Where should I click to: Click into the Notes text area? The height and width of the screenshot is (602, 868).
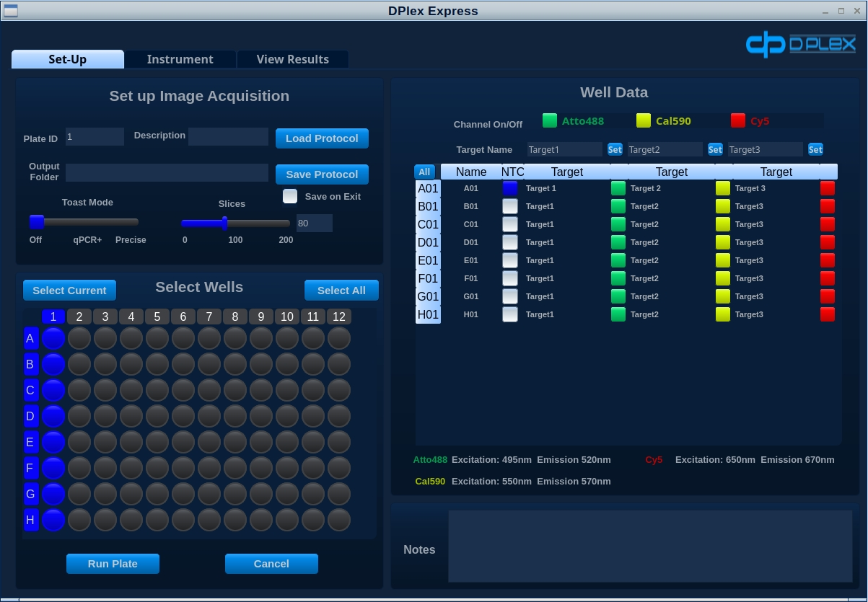[650, 546]
